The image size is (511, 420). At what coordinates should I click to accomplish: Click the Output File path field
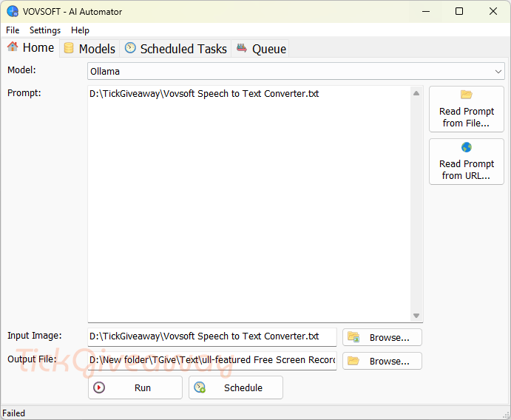tap(212, 360)
